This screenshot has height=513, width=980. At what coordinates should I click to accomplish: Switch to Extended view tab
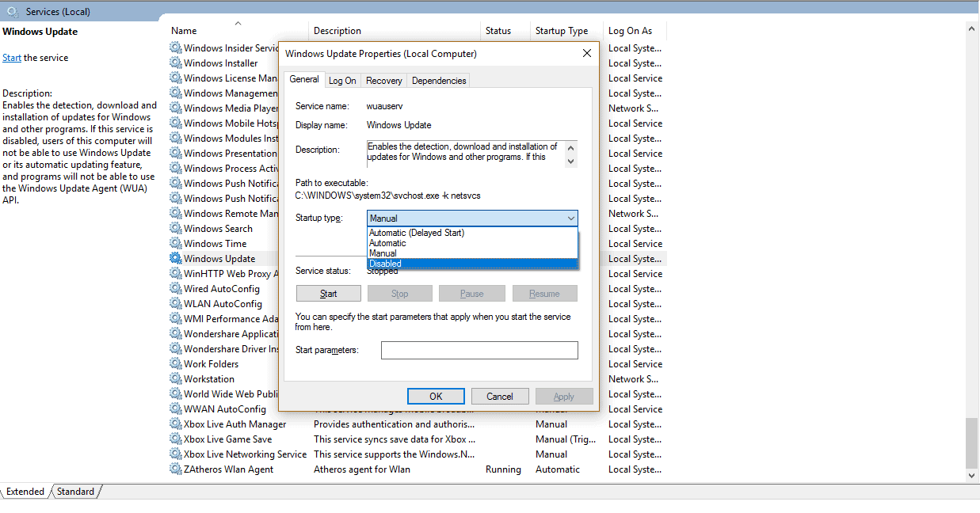point(25,492)
